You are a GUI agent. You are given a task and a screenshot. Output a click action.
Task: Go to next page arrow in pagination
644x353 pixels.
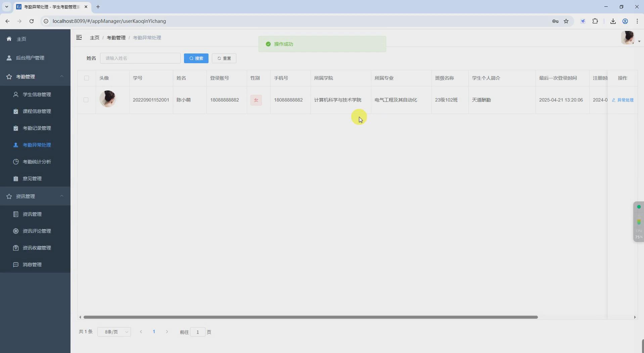pyautogui.click(x=167, y=332)
